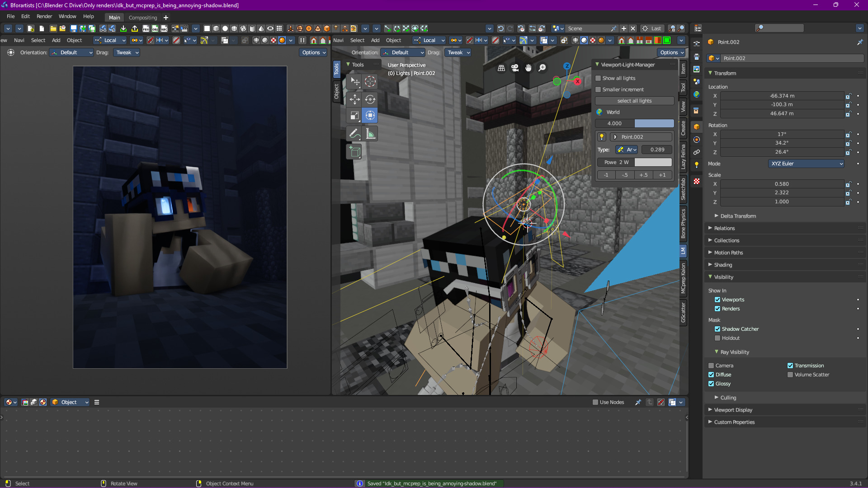The height and width of the screenshot is (488, 868).
Task: Select the Cursor tool
Action: [370, 81]
